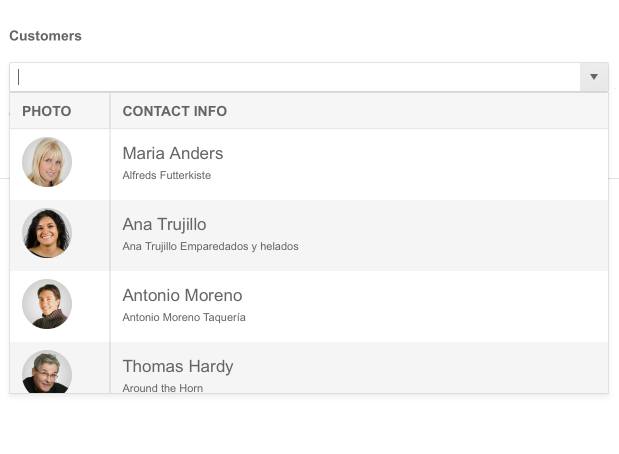The height and width of the screenshot is (454, 619).
Task: Click Thomas Hardy's profile photo
Action: click(47, 372)
